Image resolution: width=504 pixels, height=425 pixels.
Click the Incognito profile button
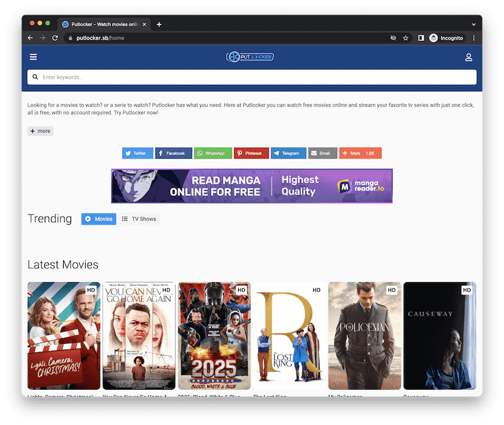447,38
